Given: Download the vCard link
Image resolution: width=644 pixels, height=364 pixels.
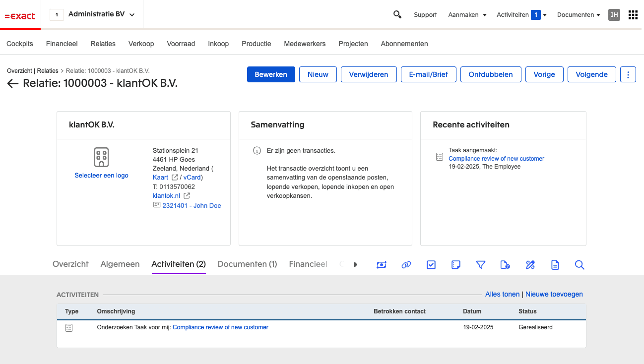Looking at the screenshot, I should point(192,178).
